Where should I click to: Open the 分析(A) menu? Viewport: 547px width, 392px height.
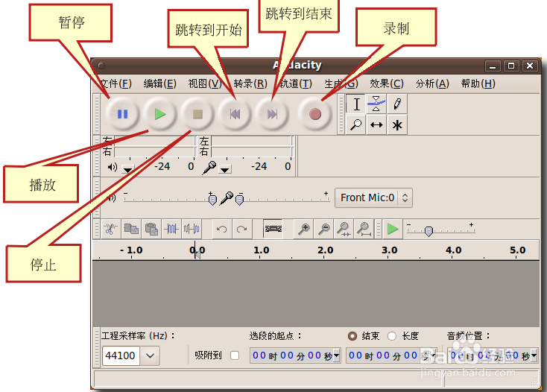432,83
